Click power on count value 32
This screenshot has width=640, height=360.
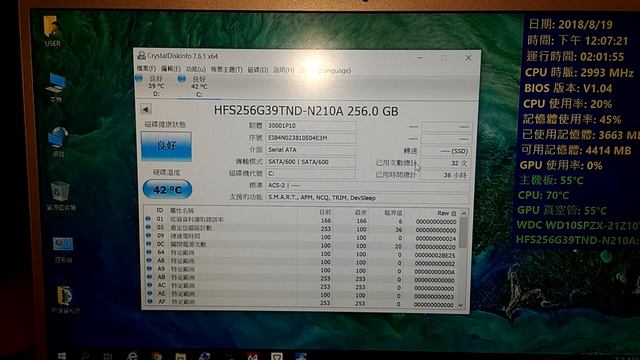(x=446, y=163)
